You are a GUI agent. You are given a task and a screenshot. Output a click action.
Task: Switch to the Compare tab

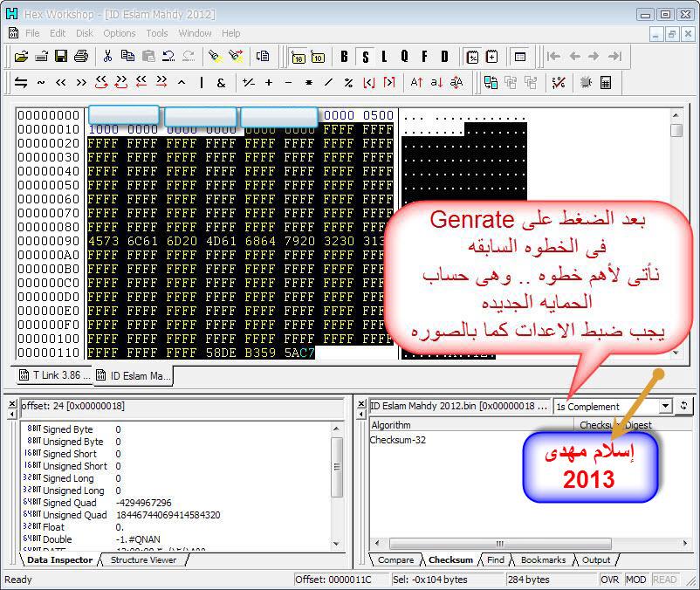click(395, 559)
